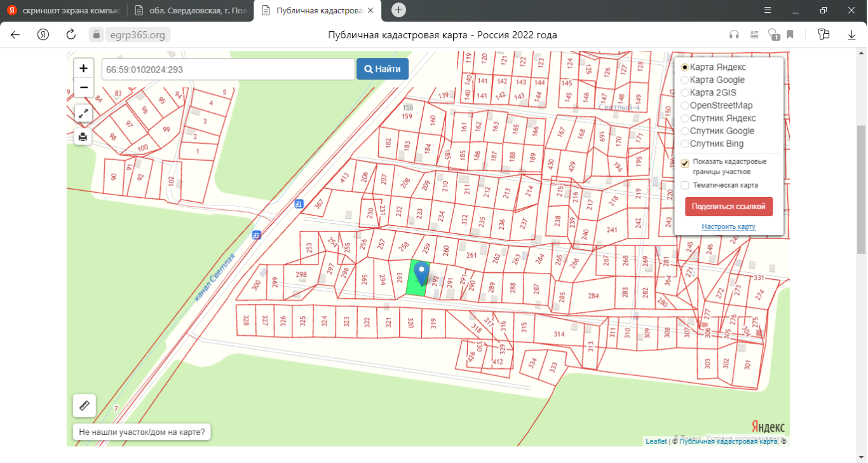
Task: Click the cadastral number search field
Action: (228, 69)
